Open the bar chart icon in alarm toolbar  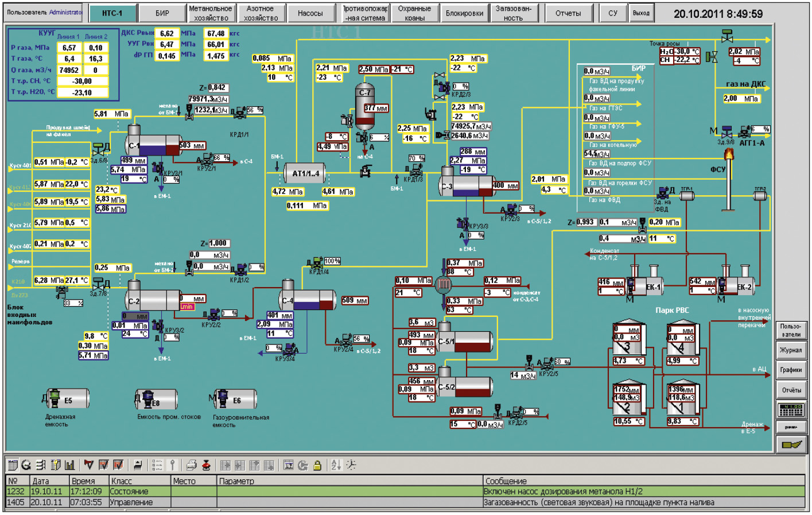tap(70, 465)
